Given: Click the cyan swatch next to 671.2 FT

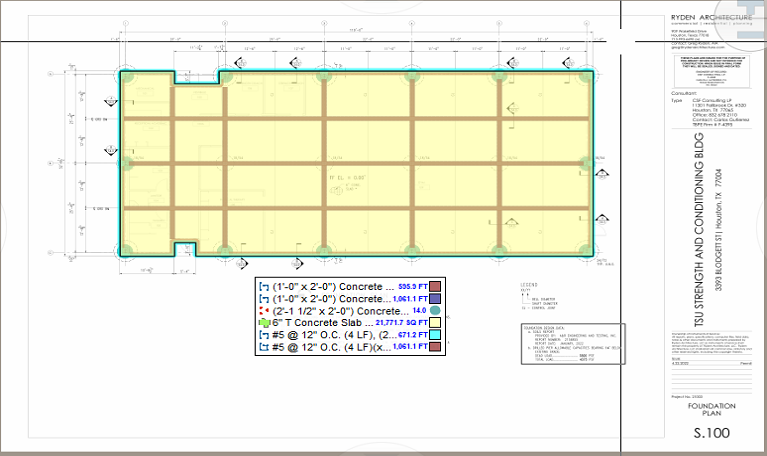Looking at the screenshot, I should (435, 335).
